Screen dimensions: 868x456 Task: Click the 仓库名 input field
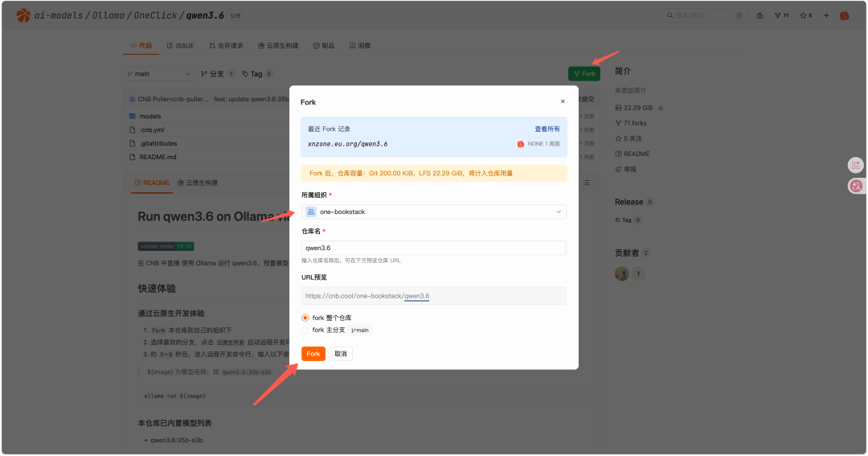pos(433,248)
